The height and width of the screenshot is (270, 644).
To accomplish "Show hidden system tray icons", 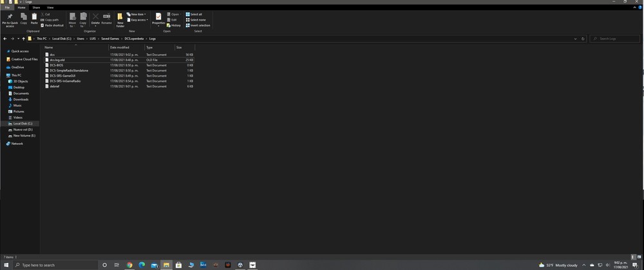I will (x=583, y=265).
